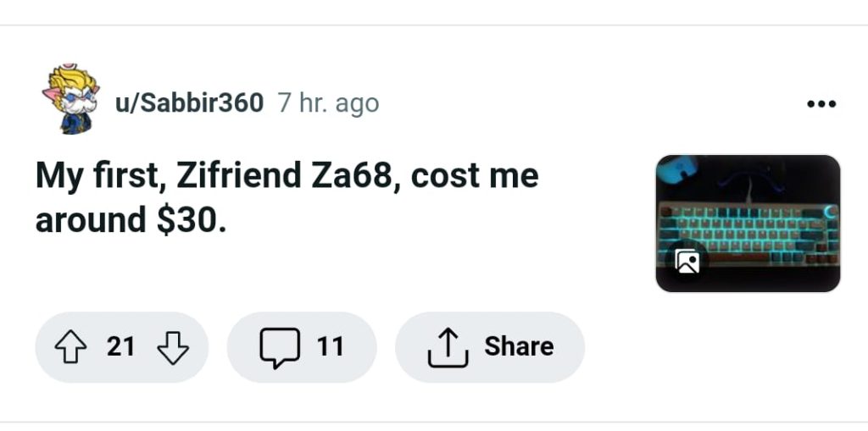Click "around $30." in the post title

point(131,220)
